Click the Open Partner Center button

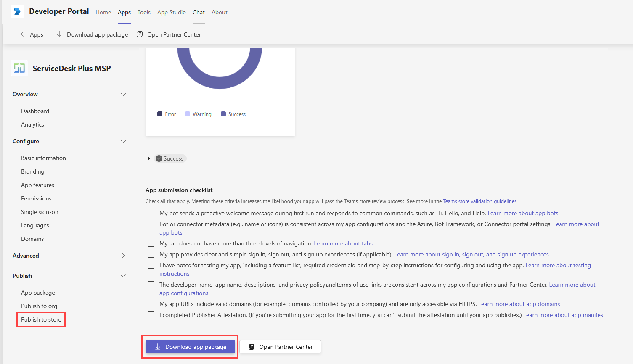pyautogui.click(x=280, y=346)
